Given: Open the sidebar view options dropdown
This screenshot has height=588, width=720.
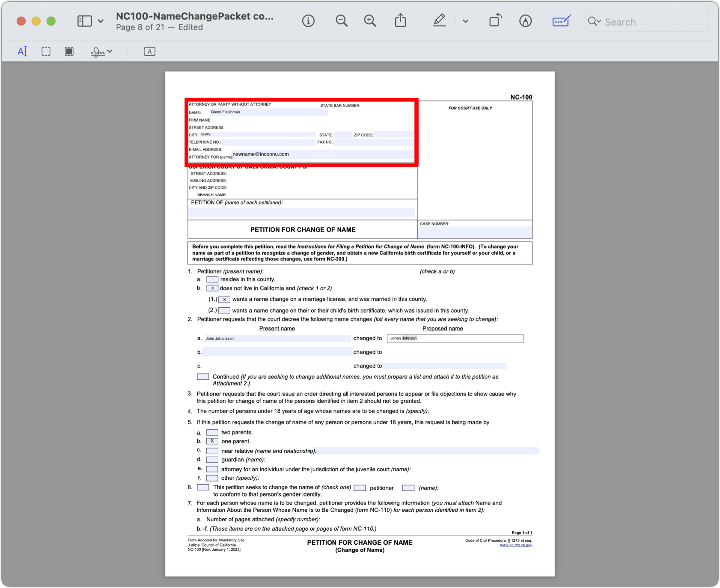Looking at the screenshot, I should tap(101, 21).
